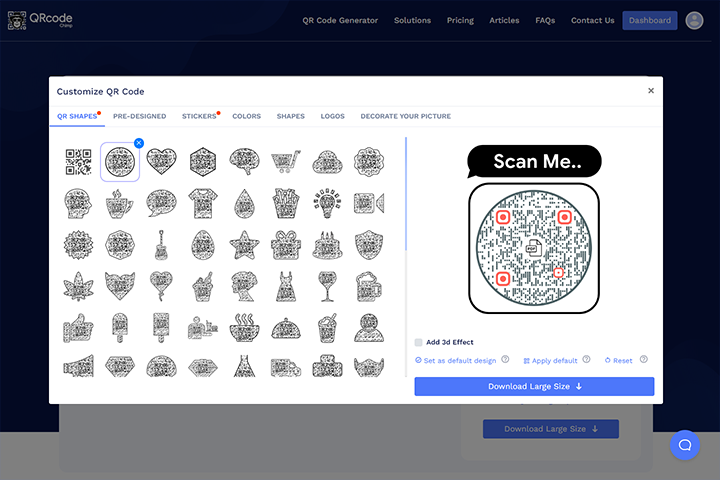Select the steaming bowl QR shape

click(x=244, y=328)
